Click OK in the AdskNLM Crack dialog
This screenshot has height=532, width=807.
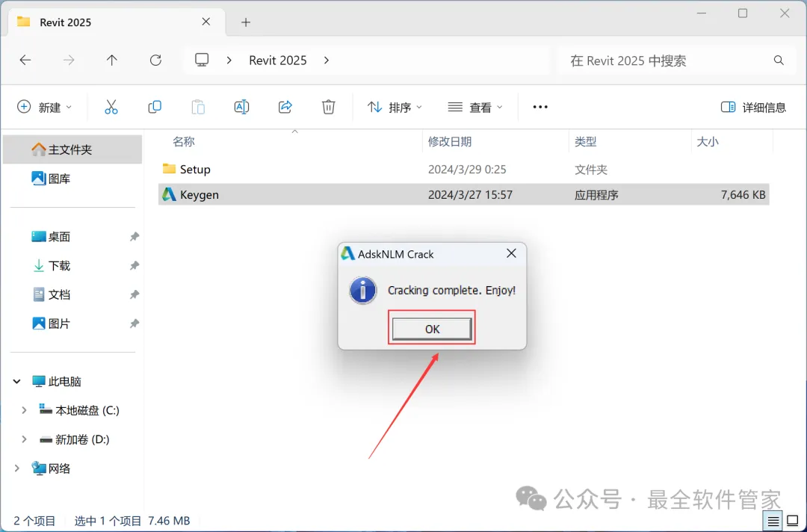(432, 329)
